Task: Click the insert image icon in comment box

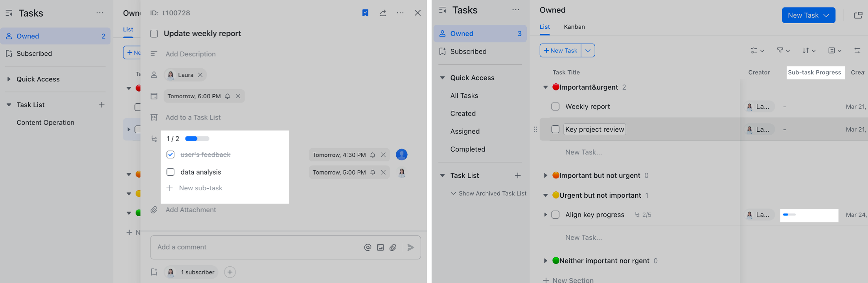Action: point(380,247)
